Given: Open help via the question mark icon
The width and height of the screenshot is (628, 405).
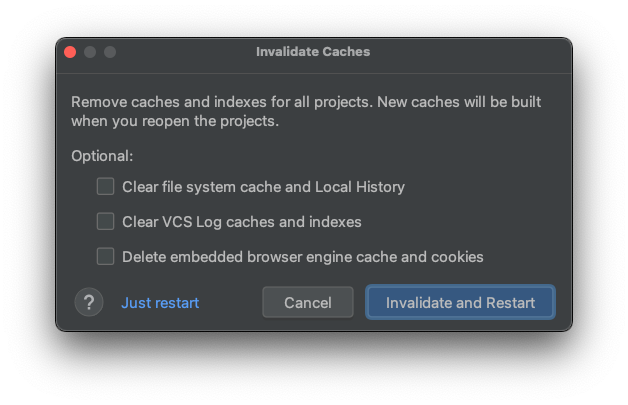Looking at the screenshot, I should coord(89,302).
